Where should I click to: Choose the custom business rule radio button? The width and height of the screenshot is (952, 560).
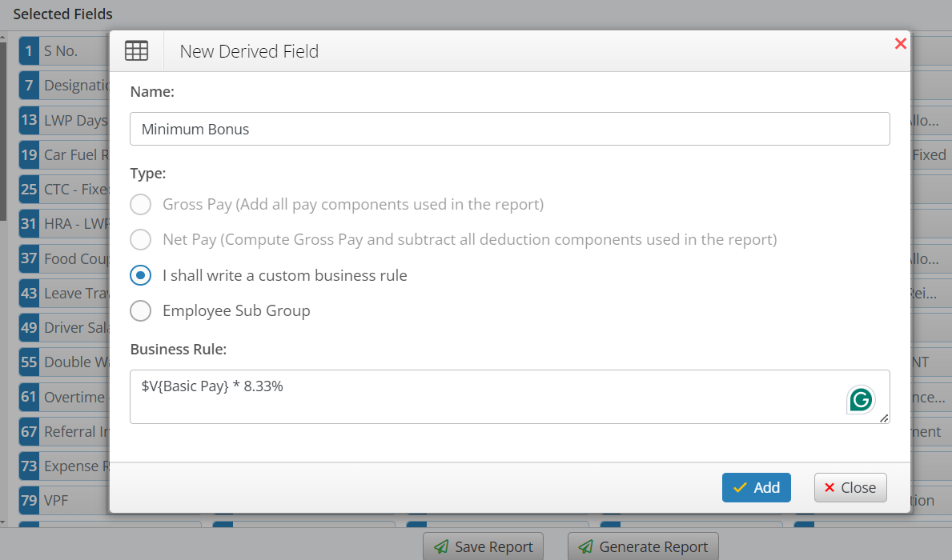click(x=140, y=275)
